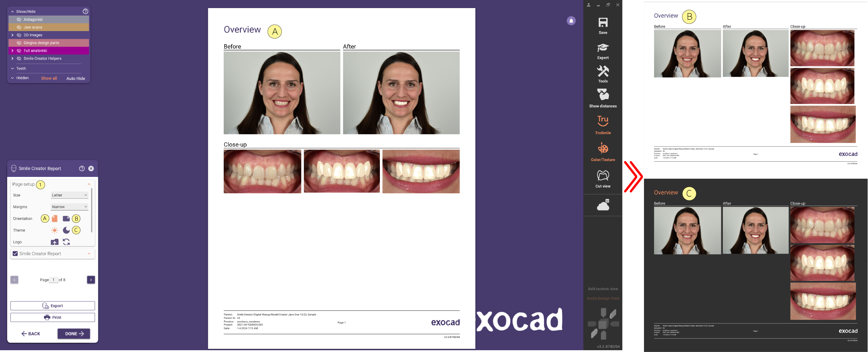Uncheck the Smile Creator Report checkbox
This screenshot has width=868, height=352.
point(15,254)
